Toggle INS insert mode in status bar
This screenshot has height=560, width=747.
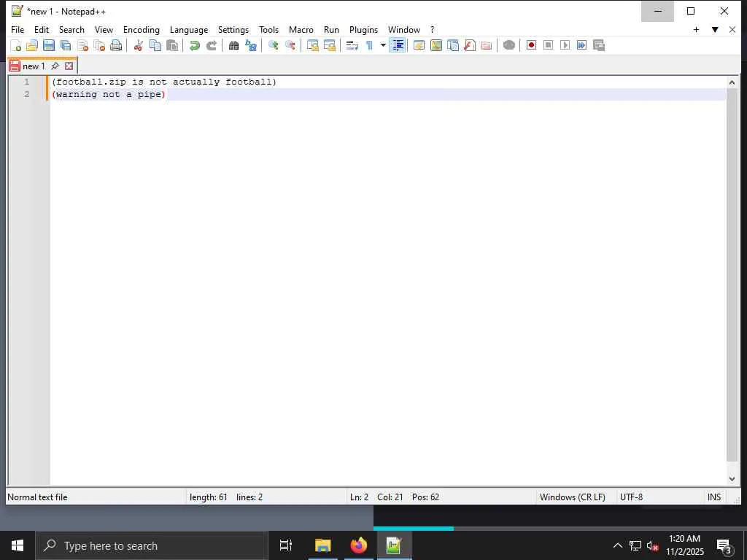tap(713, 497)
